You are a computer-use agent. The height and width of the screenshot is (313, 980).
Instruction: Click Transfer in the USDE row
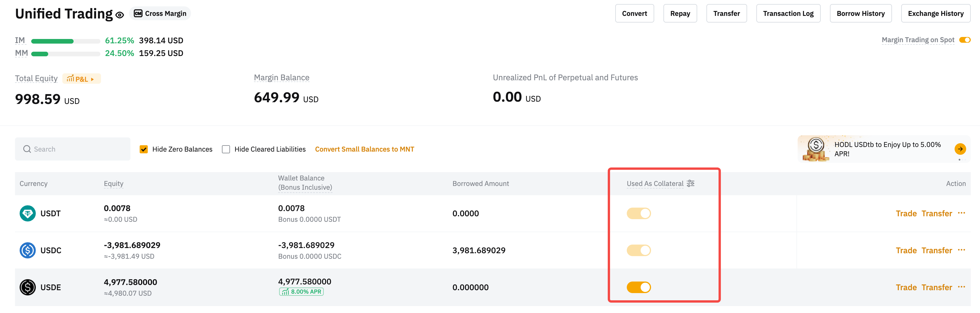coord(937,288)
